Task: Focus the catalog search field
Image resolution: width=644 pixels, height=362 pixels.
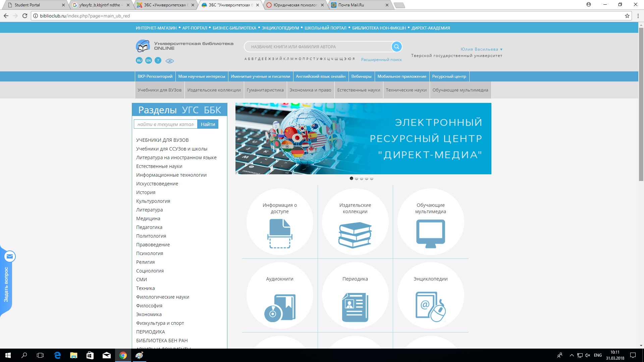Action: (x=166, y=124)
